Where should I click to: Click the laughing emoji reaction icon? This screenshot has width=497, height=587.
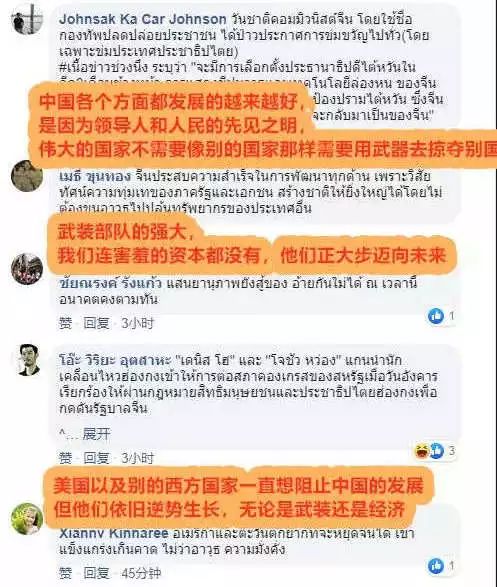pos(422,451)
